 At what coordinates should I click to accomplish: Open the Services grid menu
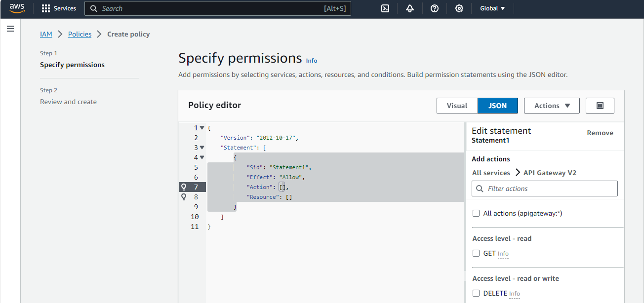tap(59, 8)
